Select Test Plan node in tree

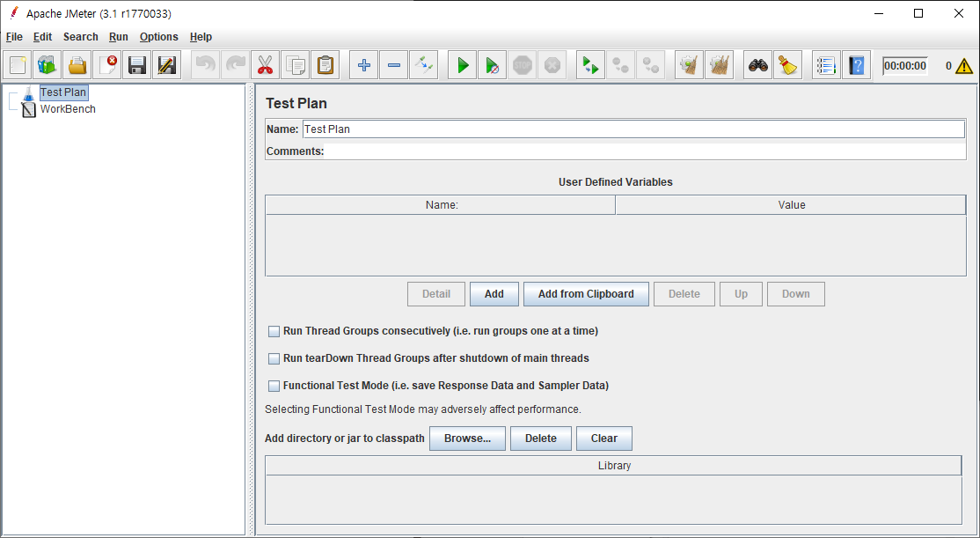tap(63, 92)
